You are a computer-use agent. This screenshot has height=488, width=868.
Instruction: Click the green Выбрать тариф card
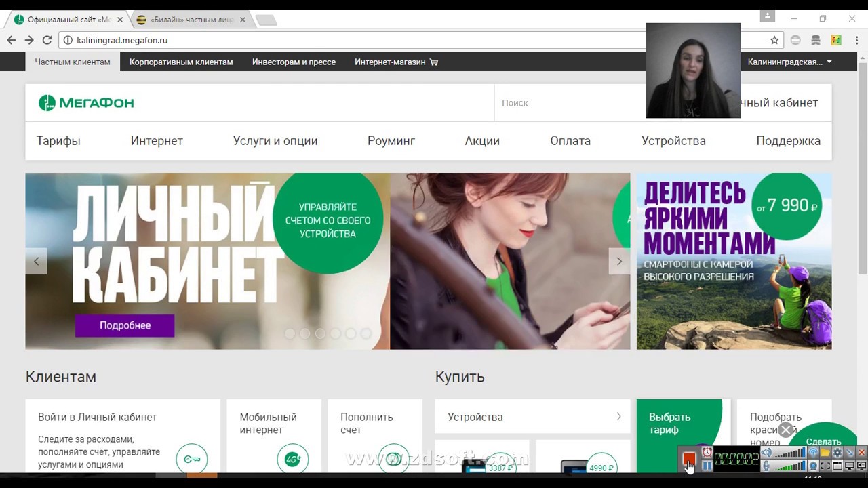click(684, 436)
